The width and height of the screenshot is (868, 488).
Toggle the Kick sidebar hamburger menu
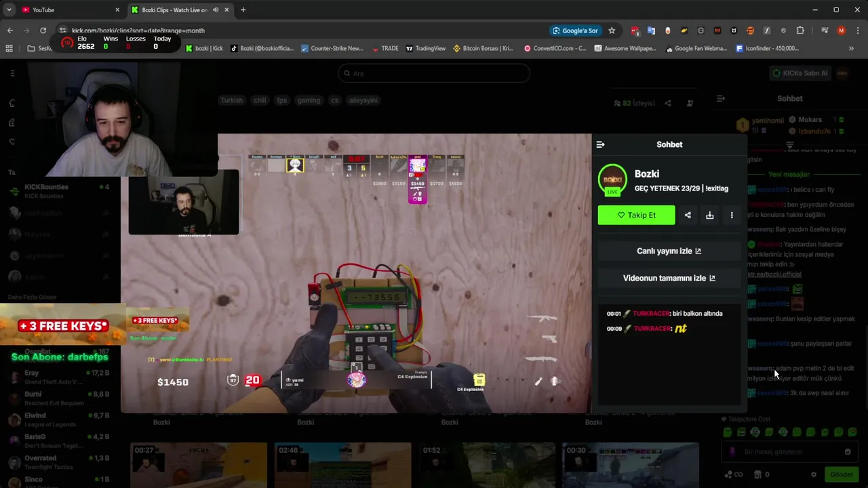(x=12, y=73)
